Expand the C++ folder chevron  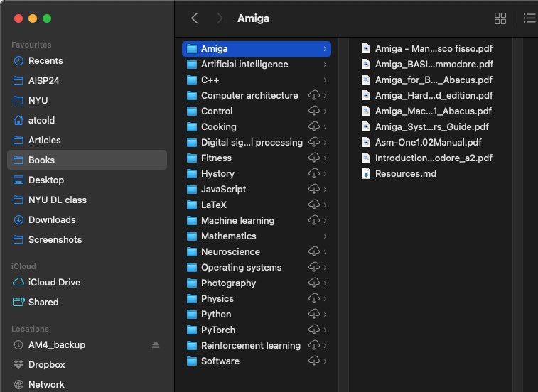(x=325, y=80)
